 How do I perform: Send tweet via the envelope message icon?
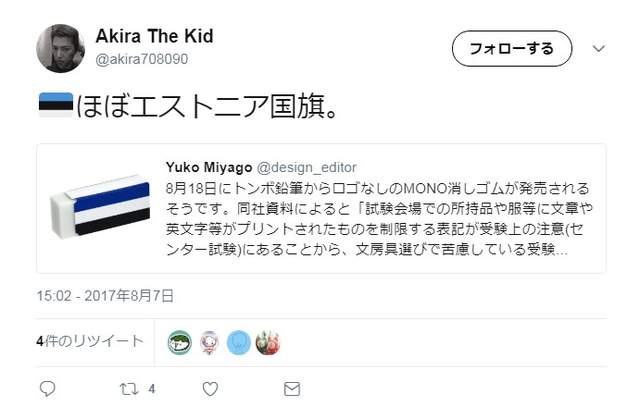[x=291, y=388]
